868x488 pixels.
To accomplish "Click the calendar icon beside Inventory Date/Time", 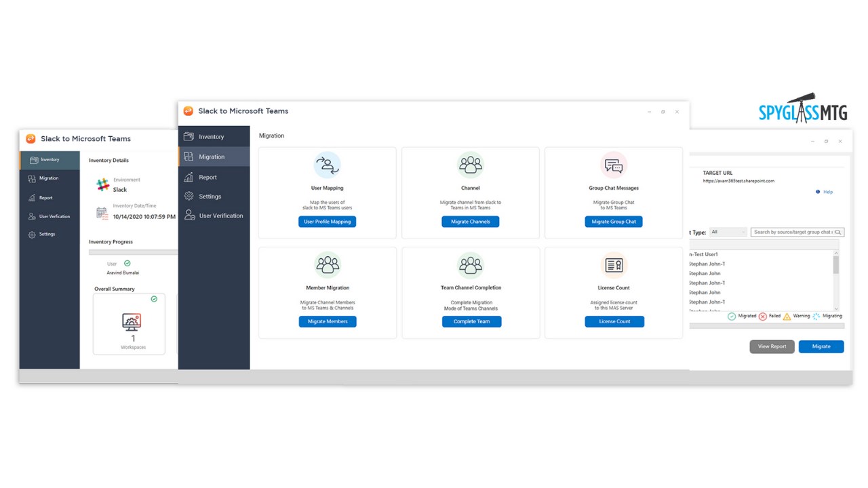I will (x=102, y=213).
